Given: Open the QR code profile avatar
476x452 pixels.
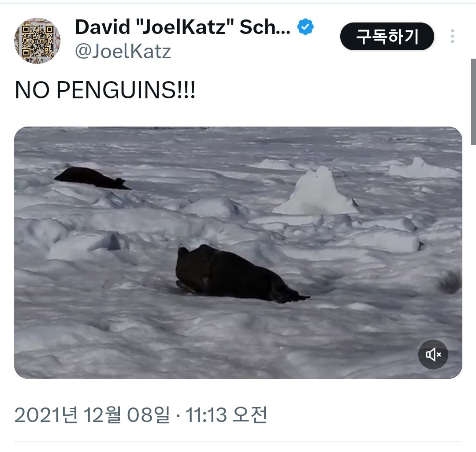Looking at the screenshot, I should coord(37,41).
